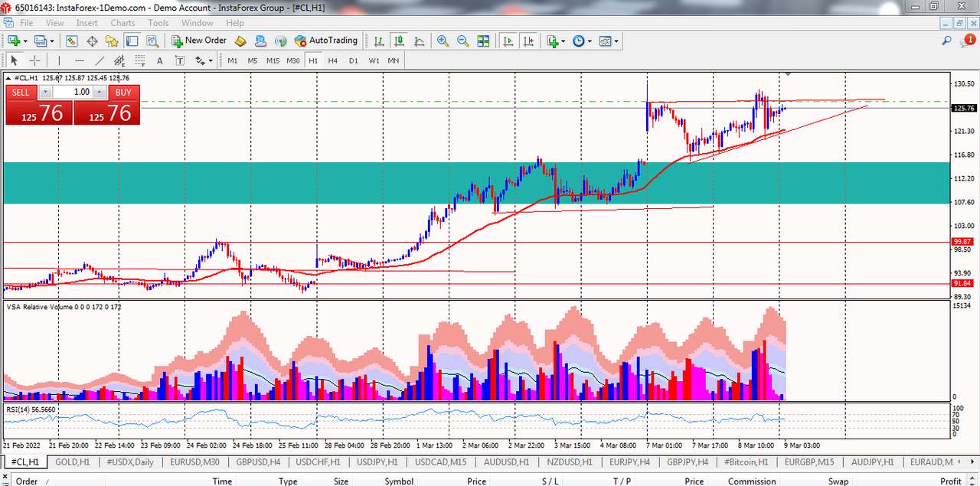Select the H4 timeframe
The image size is (980, 486).
pos(332,60)
